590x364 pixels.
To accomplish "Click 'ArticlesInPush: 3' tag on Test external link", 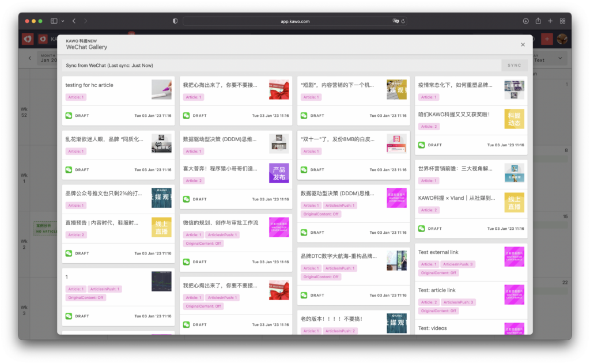I will click(458, 264).
